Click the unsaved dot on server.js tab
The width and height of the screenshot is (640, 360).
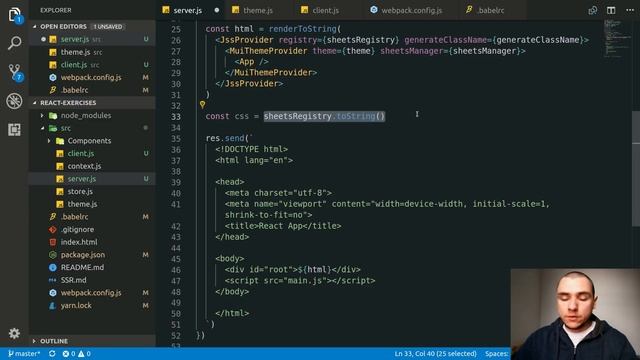pos(217,10)
